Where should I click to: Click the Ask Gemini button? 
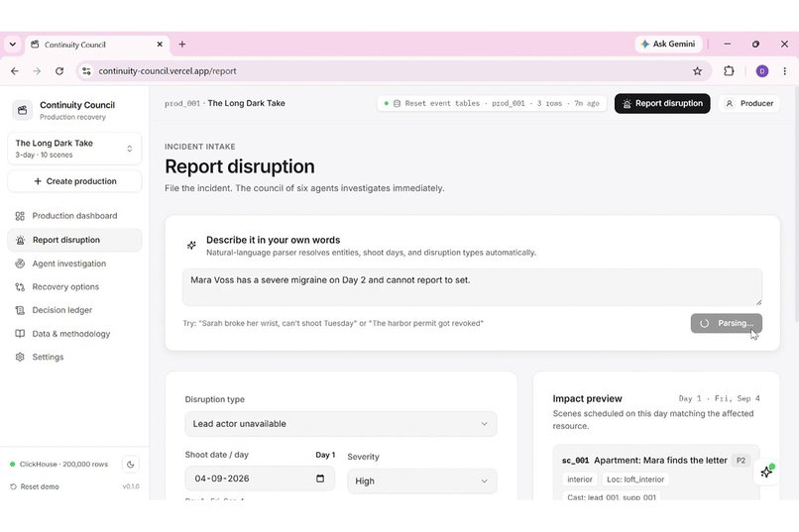point(668,44)
